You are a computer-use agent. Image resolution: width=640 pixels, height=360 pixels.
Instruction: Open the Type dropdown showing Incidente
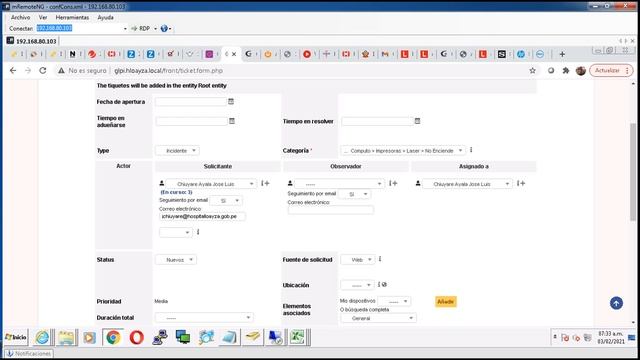click(177, 151)
